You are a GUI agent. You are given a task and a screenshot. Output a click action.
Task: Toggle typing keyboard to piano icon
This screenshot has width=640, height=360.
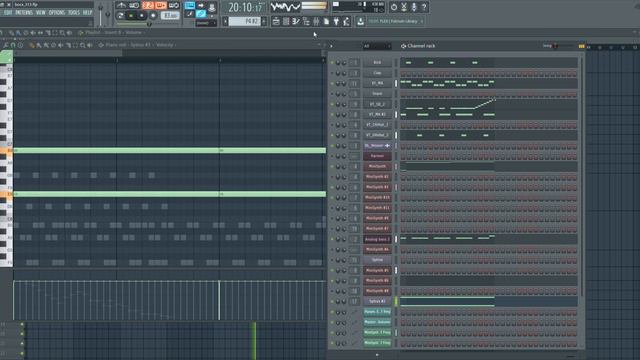190,5
